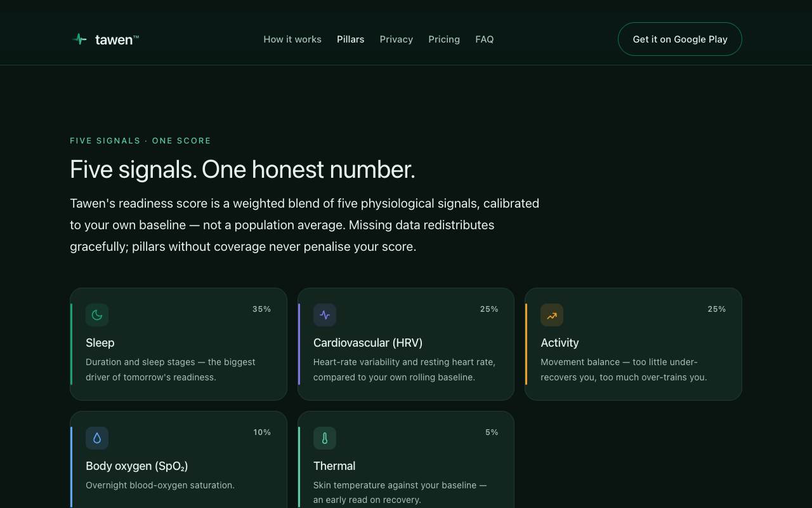Click the Activity trending arrow icon
The image size is (812, 508).
click(552, 315)
